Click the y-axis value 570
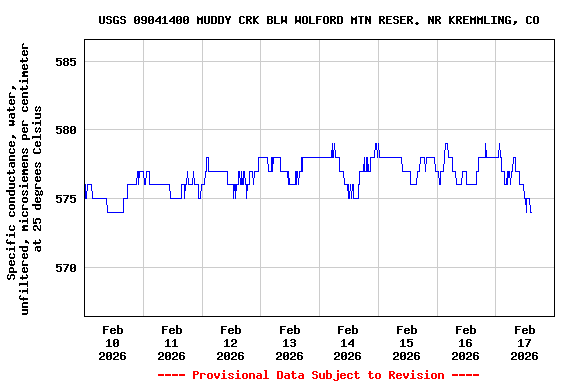The image size is (576, 384). point(66,268)
